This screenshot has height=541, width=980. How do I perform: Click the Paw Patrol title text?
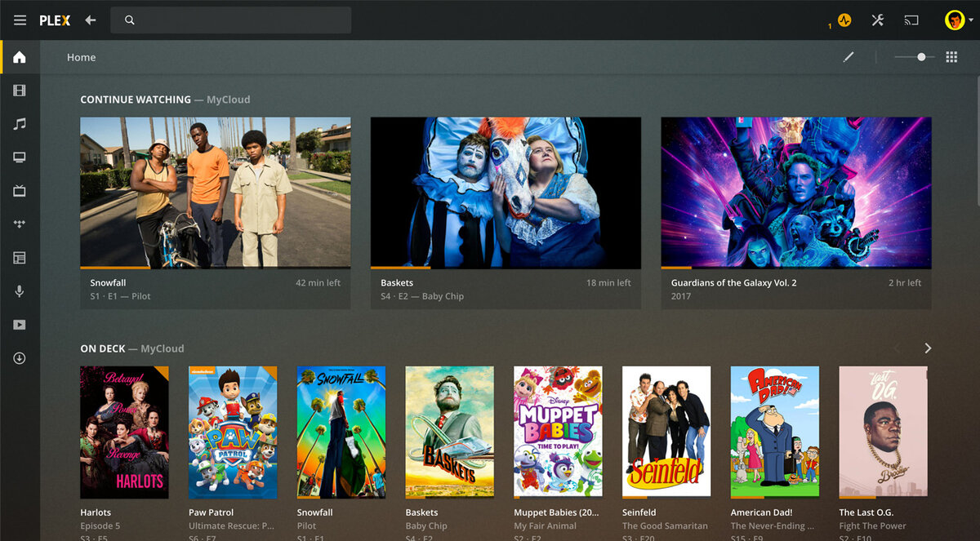[212, 512]
